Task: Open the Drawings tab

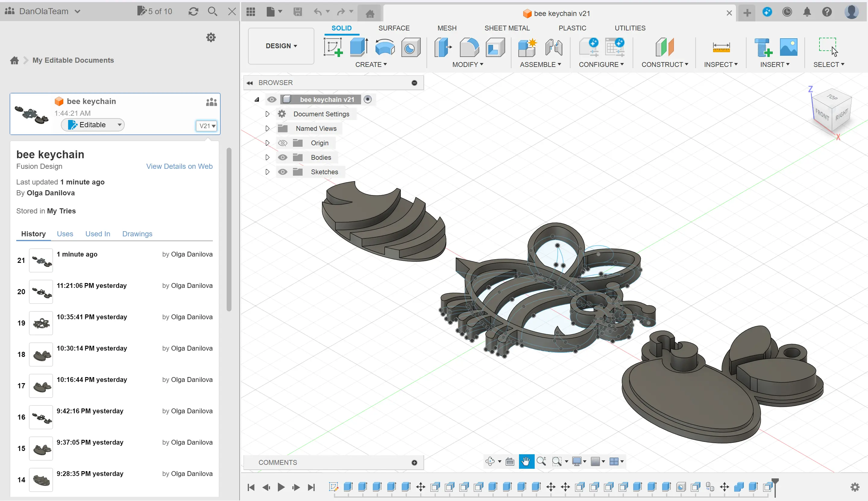Action: pyautogui.click(x=137, y=234)
